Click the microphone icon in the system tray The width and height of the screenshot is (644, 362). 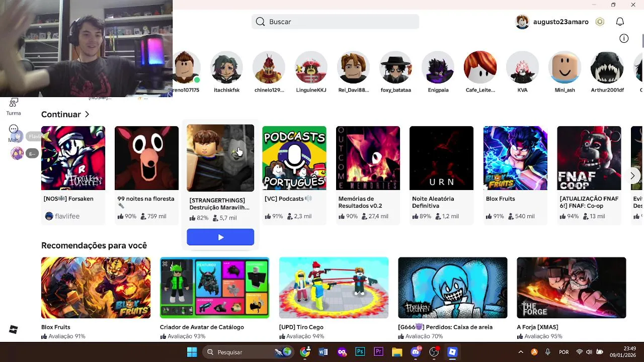point(547,352)
